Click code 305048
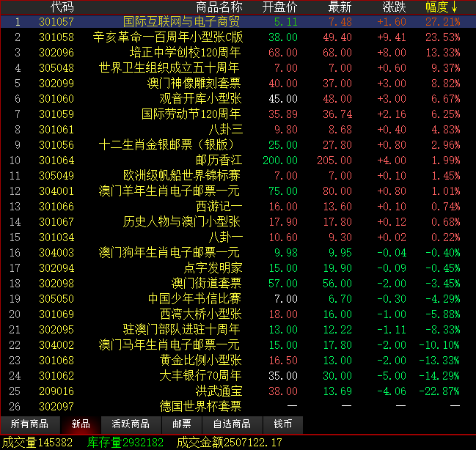476x450 pixels. pyautogui.click(x=56, y=68)
